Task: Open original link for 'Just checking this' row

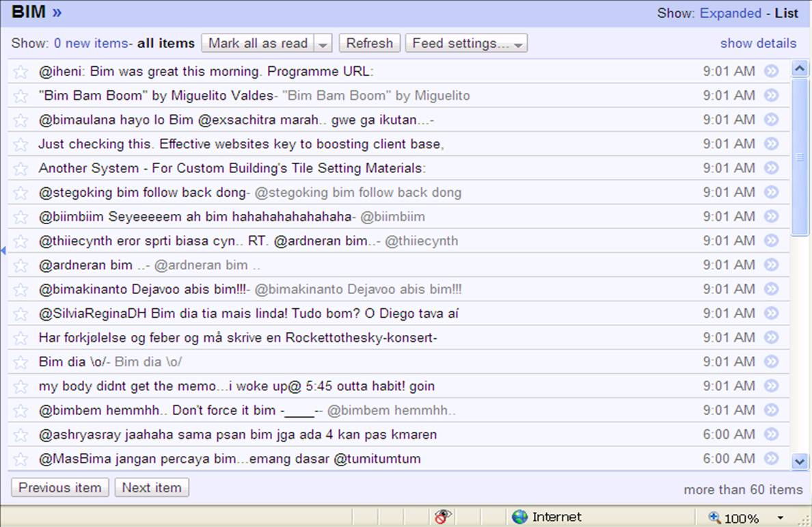Action: click(x=772, y=144)
